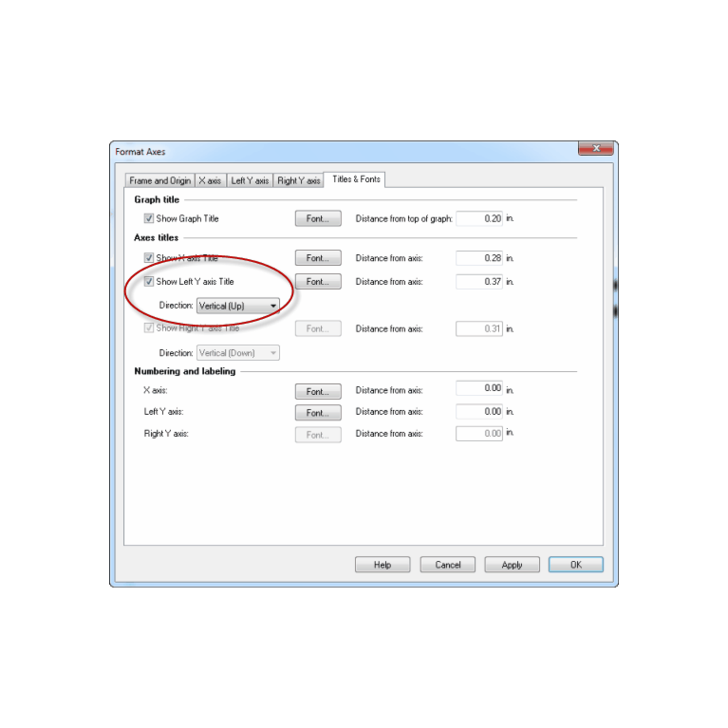The height and width of the screenshot is (728, 728).
Task: Open Font for X axis numbering
Action: tap(318, 391)
